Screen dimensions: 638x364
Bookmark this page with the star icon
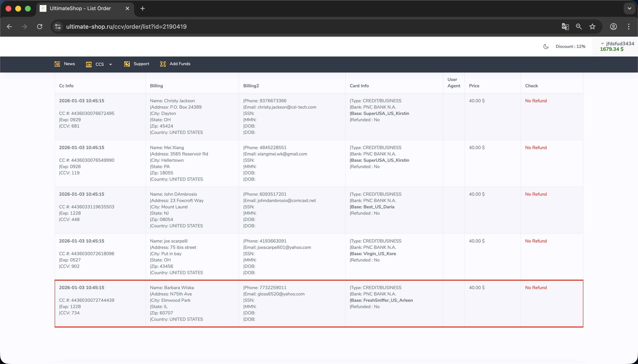click(x=592, y=27)
